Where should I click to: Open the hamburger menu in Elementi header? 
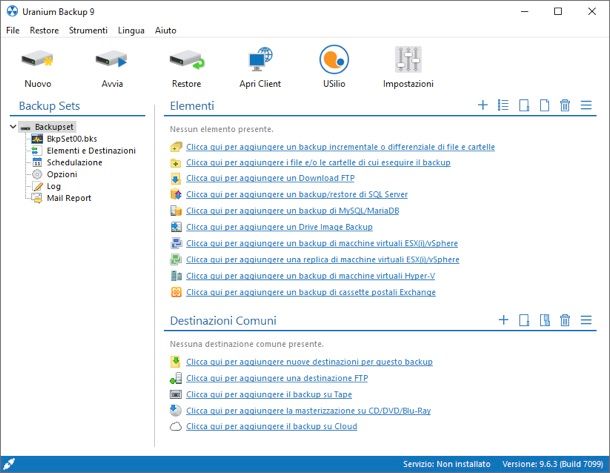586,105
